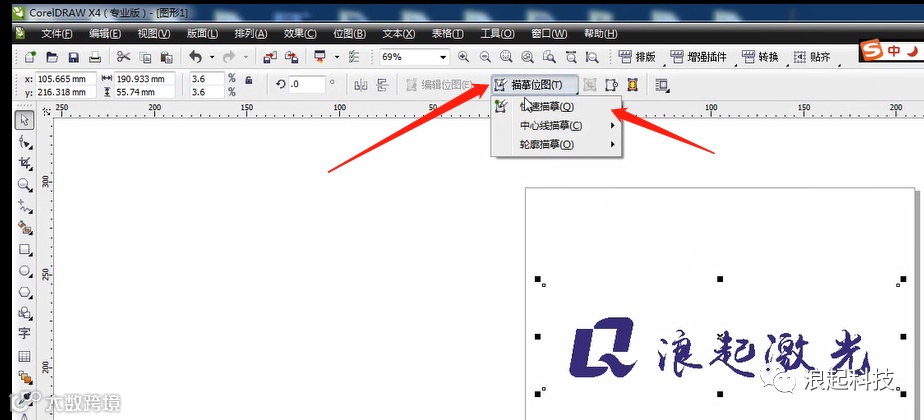Mirror the object vertically icon
Screen dimensions: 924x420
click(x=382, y=85)
